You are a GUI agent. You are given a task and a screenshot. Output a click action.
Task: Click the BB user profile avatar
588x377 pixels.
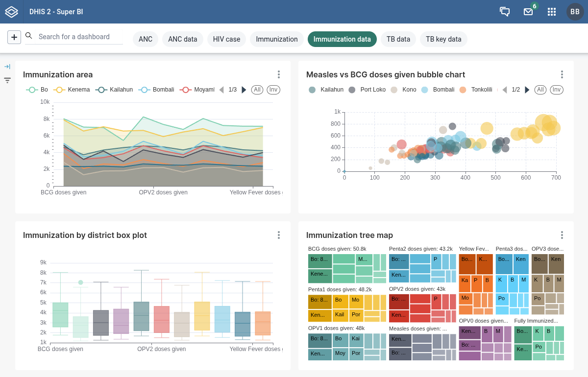click(x=575, y=12)
